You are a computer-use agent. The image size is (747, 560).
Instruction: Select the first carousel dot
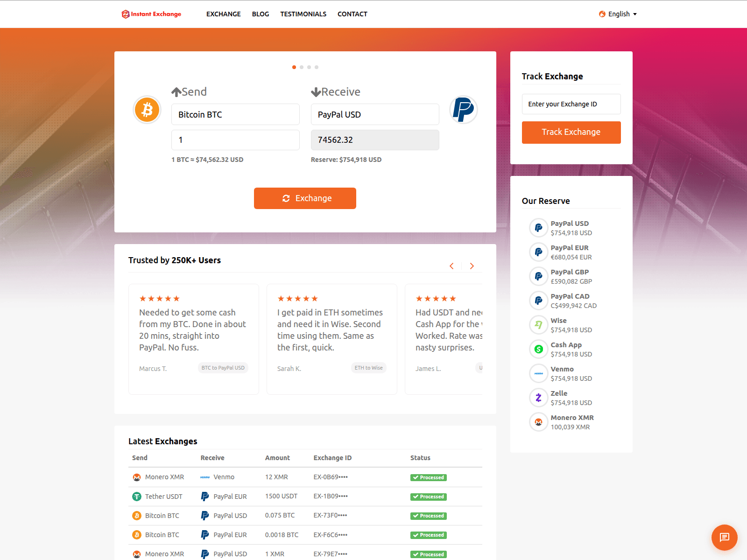coord(294,67)
